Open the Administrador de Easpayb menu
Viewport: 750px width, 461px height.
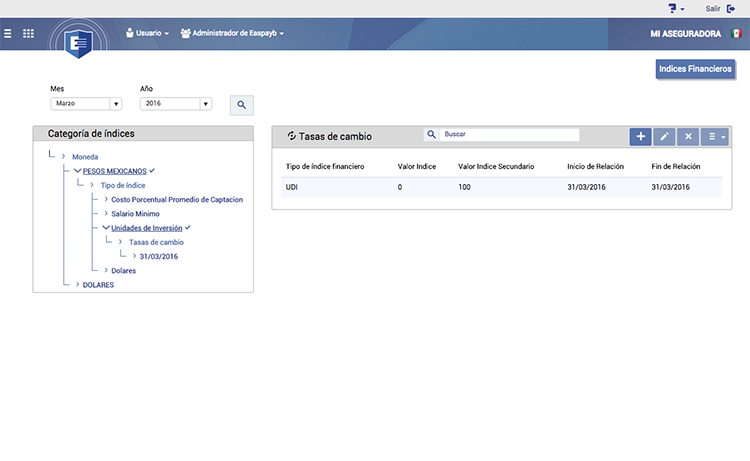tap(232, 33)
